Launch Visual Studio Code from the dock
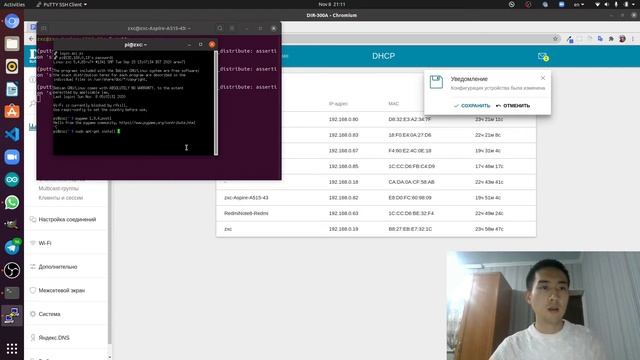 [x=12, y=134]
